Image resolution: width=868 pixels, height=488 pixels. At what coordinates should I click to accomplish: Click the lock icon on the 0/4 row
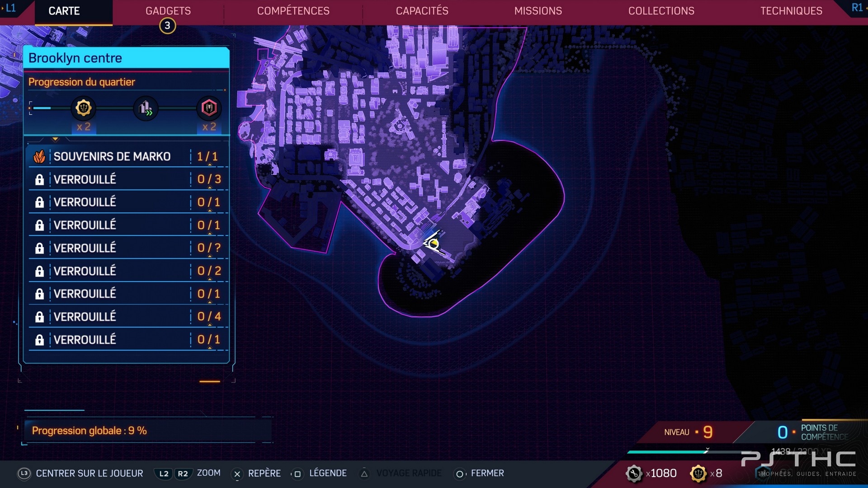coord(39,317)
